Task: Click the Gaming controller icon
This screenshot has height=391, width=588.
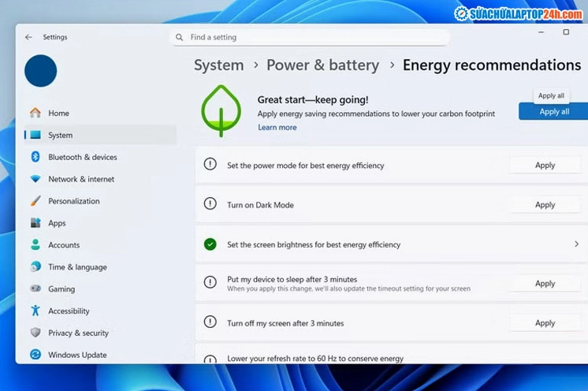Action: (35, 289)
